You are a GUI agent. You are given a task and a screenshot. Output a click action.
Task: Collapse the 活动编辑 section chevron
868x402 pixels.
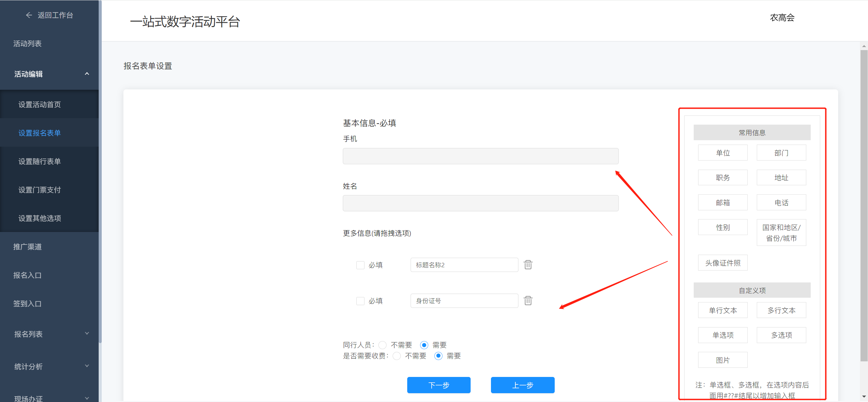tap(87, 74)
